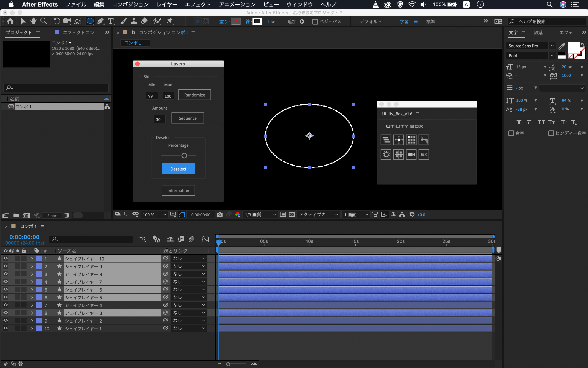Toggle the transparency grid button in viewer
The image size is (588, 368).
pos(292,214)
